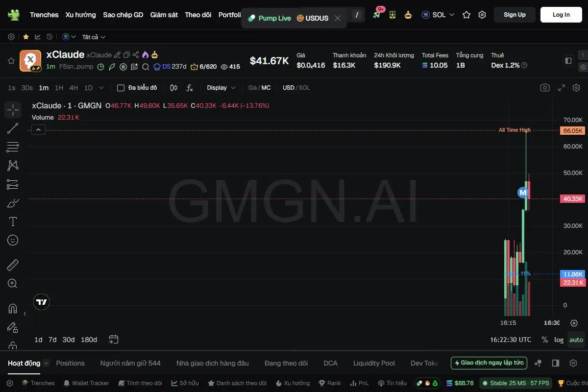The image size is (588, 392).
Task: Expand the more timeframes chevron after 1D
Action: tap(101, 88)
